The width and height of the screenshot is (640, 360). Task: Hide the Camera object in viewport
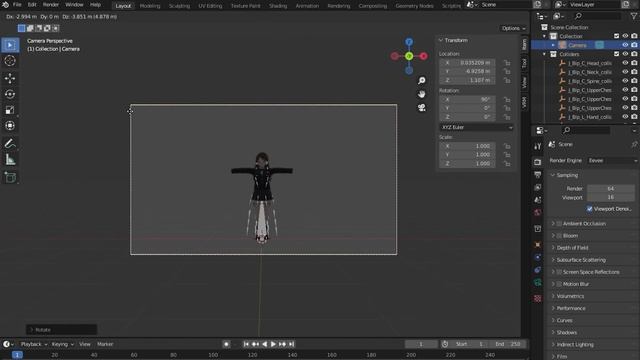pos(625,45)
